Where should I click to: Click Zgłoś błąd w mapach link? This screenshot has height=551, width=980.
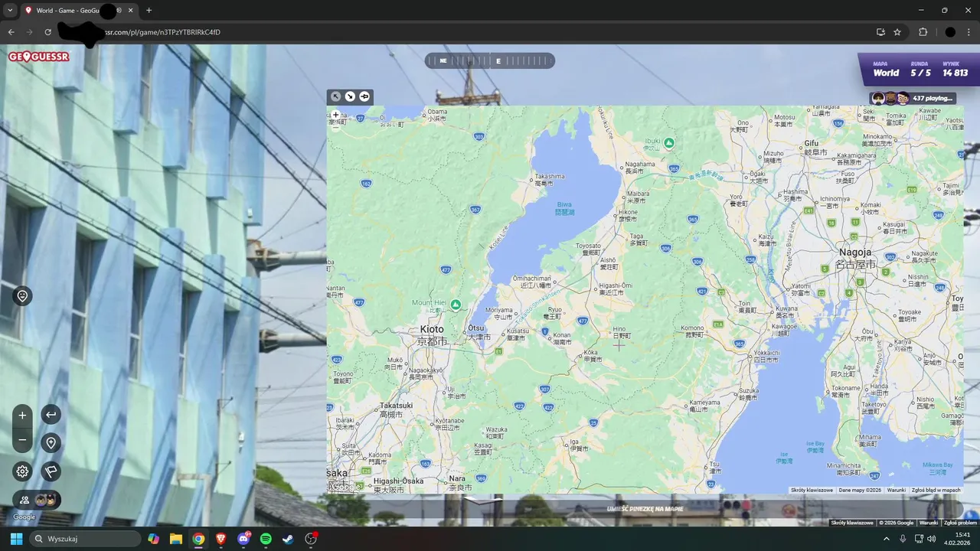936,490
